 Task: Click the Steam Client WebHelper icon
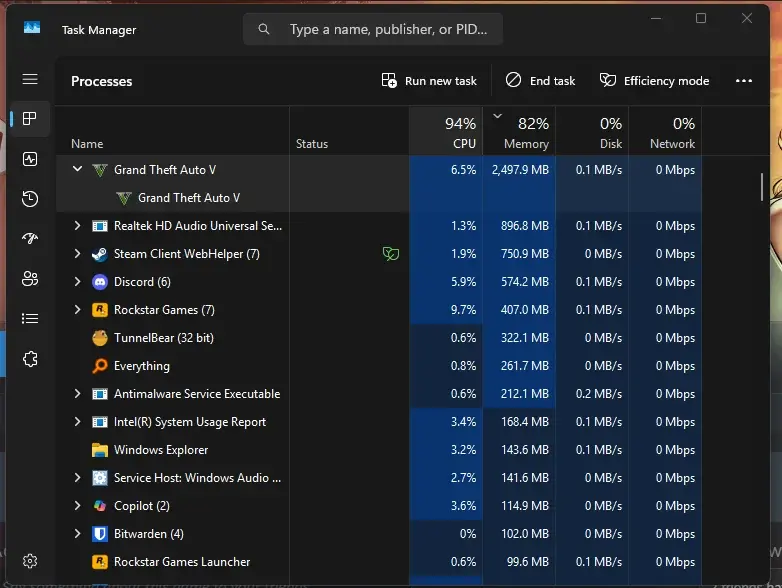coord(100,254)
